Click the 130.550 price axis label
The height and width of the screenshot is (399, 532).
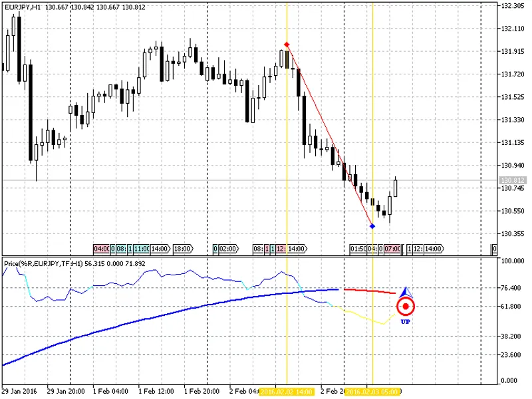pos(513,211)
